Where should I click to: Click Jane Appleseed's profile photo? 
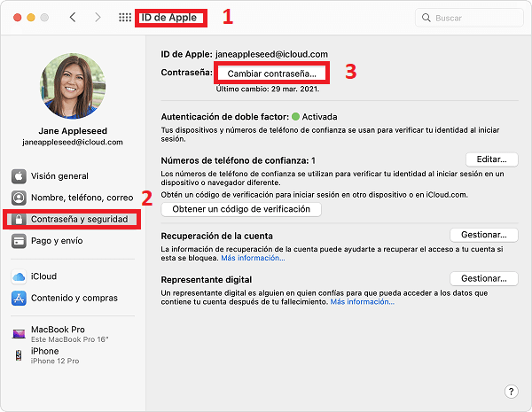[73, 86]
